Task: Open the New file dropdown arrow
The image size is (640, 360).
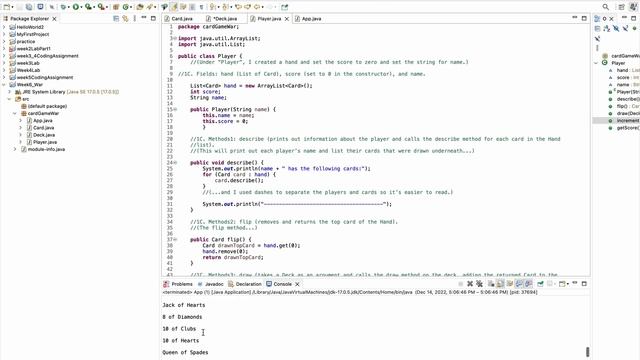Action: (x=13, y=7)
